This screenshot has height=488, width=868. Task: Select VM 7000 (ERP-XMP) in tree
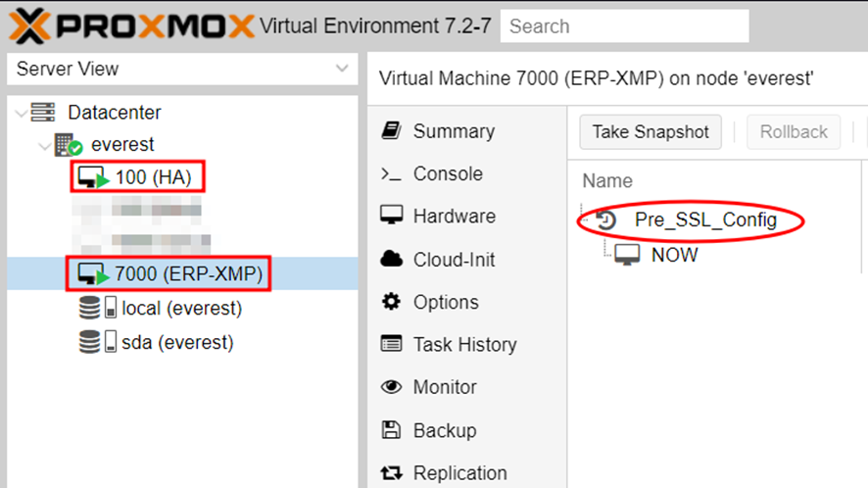click(x=188, y=273)
